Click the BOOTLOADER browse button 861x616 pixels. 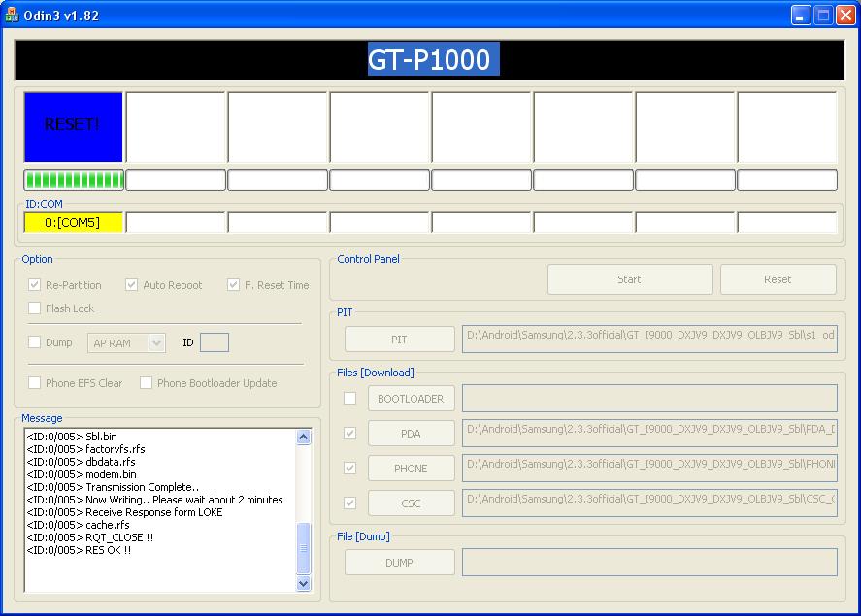412,399
